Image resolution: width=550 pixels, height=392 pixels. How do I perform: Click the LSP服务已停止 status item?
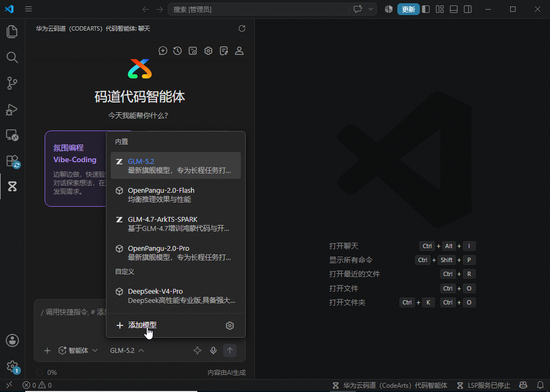click(483, 386)
